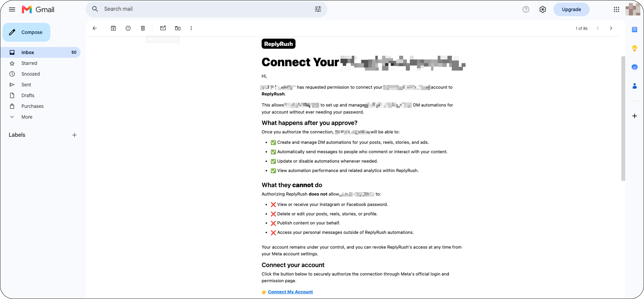
Task: Open the more actions three-dot menu
Action: click(x=191, y=28)
